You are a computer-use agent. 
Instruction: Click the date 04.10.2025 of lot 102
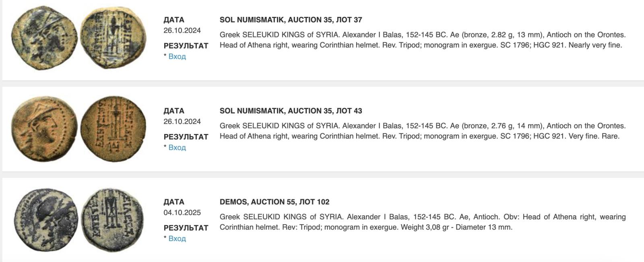(x=182, y=212)
